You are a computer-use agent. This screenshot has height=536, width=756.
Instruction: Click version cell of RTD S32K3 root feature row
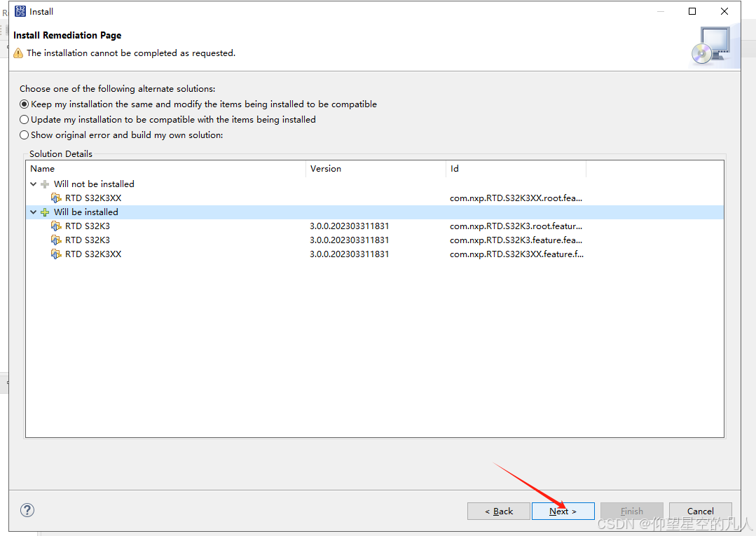tap(349, 226)
